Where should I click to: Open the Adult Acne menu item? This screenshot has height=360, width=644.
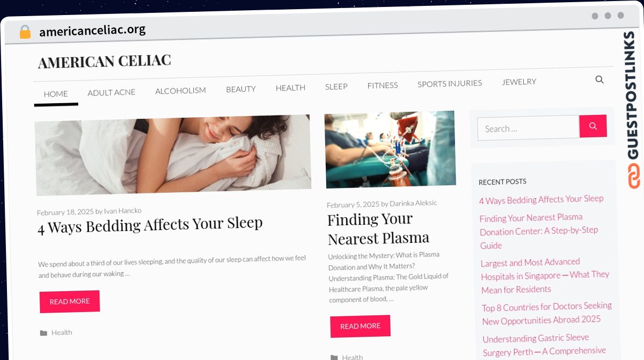[x=112, y=92]
